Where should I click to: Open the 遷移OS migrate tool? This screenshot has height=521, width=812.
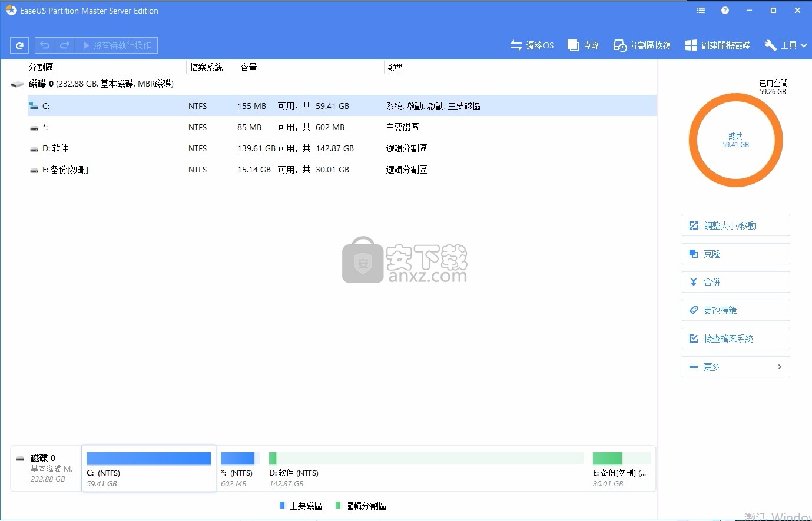click(x=532, y=45)
